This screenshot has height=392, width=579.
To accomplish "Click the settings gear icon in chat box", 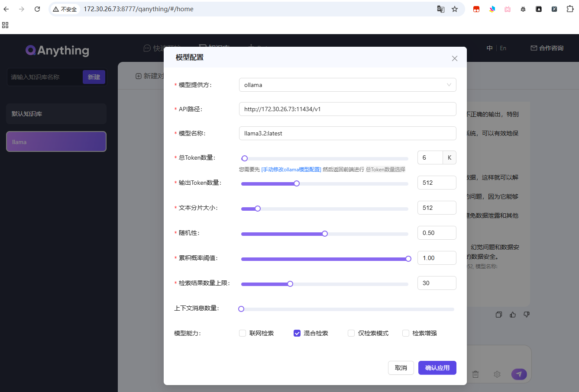I will pyautogui.click(x=497, y=374).
